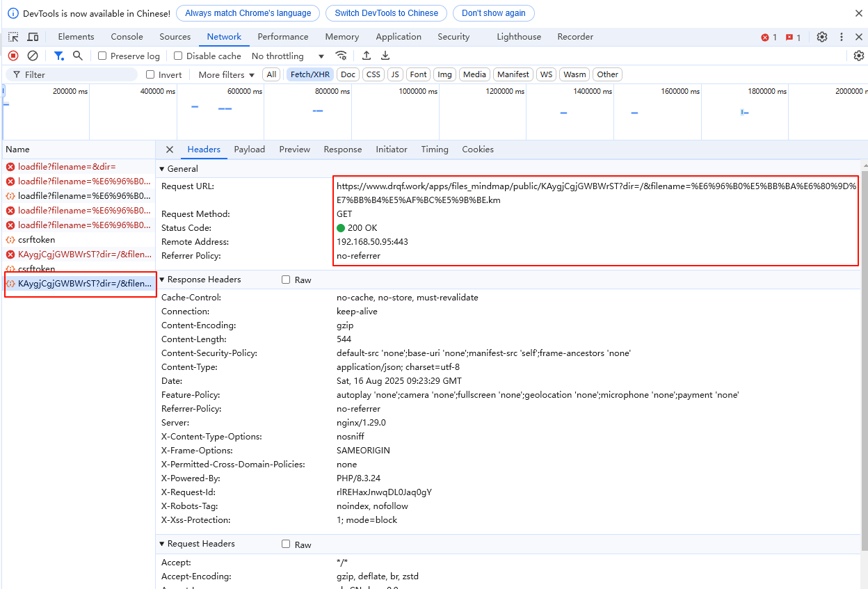Click the headers pane vertical scrollbar
Viewport: 868px width, 589px height.
(865, 362)
